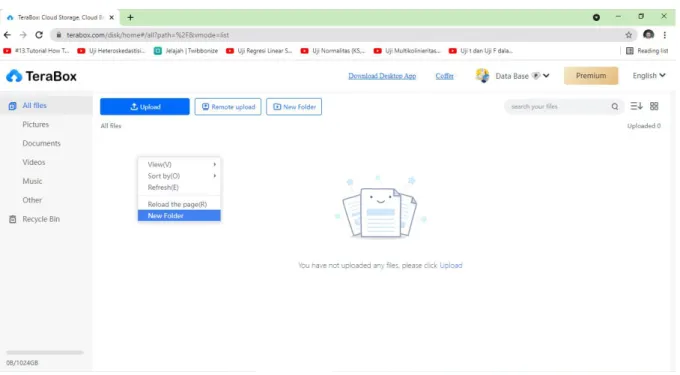
Task: Open the Uji Normalitas (KS... bookmark
Action: pos(333,51)
